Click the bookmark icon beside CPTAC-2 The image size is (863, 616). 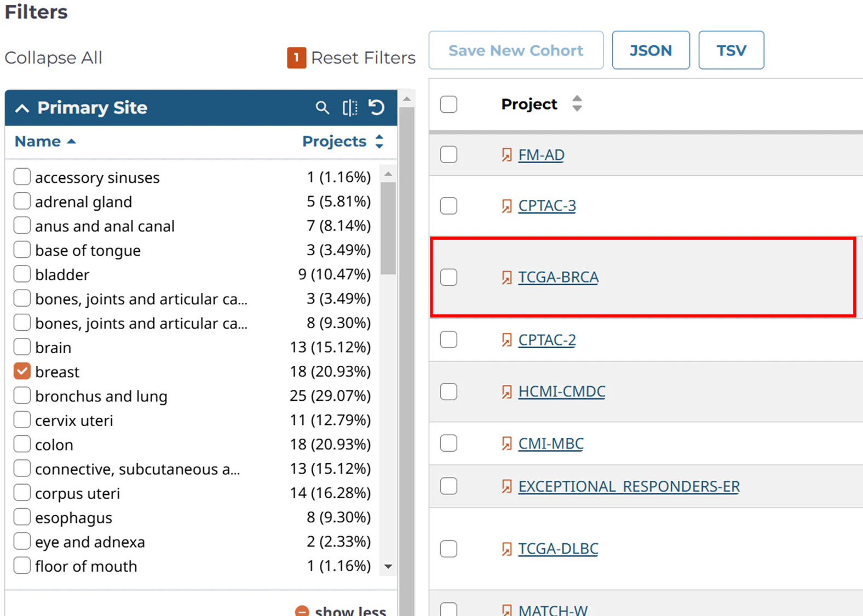click(x=507, y=340)
